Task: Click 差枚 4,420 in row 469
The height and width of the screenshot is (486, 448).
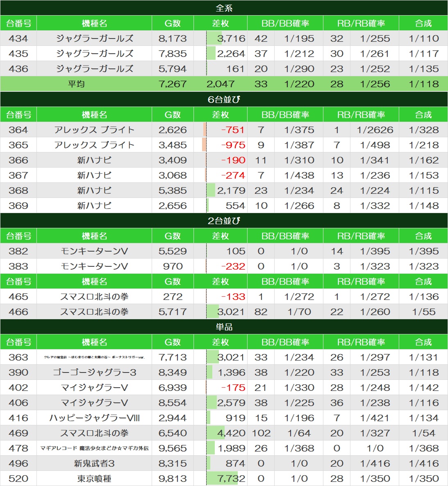Action: [231, 433]
